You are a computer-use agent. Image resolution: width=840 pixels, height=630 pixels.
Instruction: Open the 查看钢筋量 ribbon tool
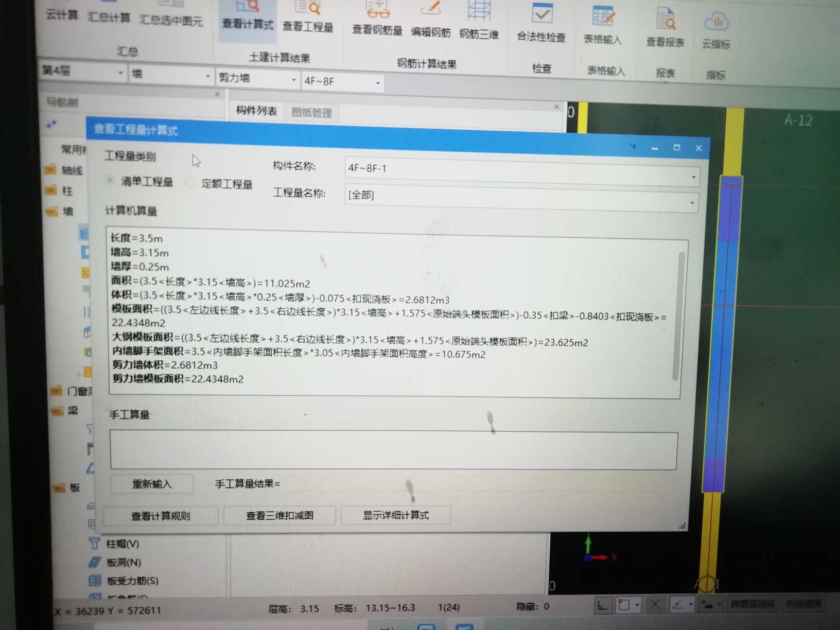tap(377, 20)
